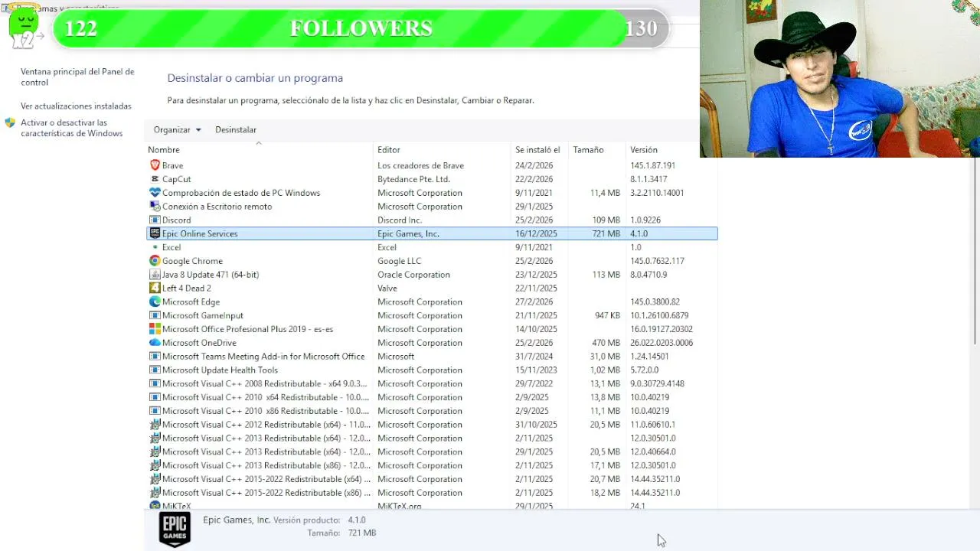Sort list by Nombre column header

point(260,150)
